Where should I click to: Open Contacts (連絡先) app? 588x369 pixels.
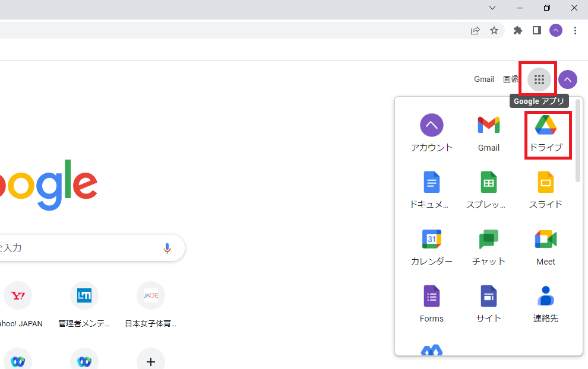546,304
